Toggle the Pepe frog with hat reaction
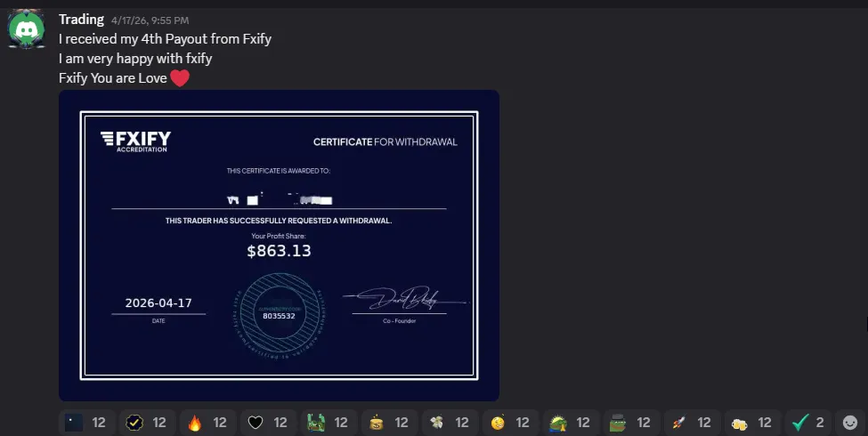Viewport: 868px width, 436px height. coord(631,423)
